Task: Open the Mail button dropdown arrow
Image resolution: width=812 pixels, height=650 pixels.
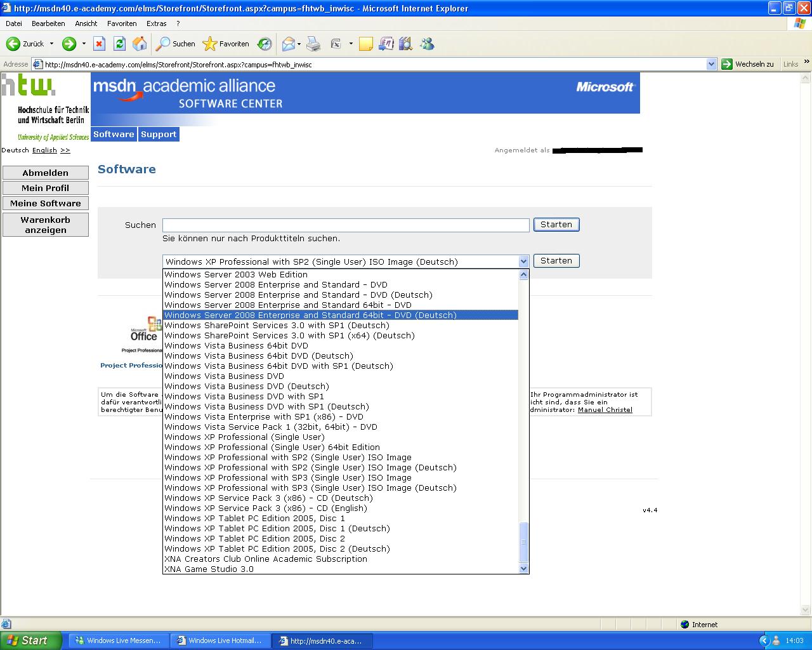Action: click(299, 44)
